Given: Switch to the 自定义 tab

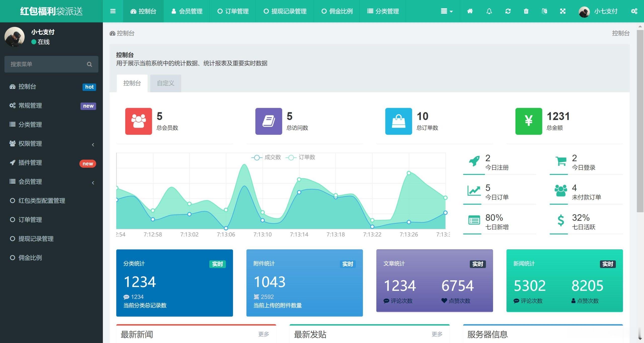Looking at the screenshot, I should point(165,83).
